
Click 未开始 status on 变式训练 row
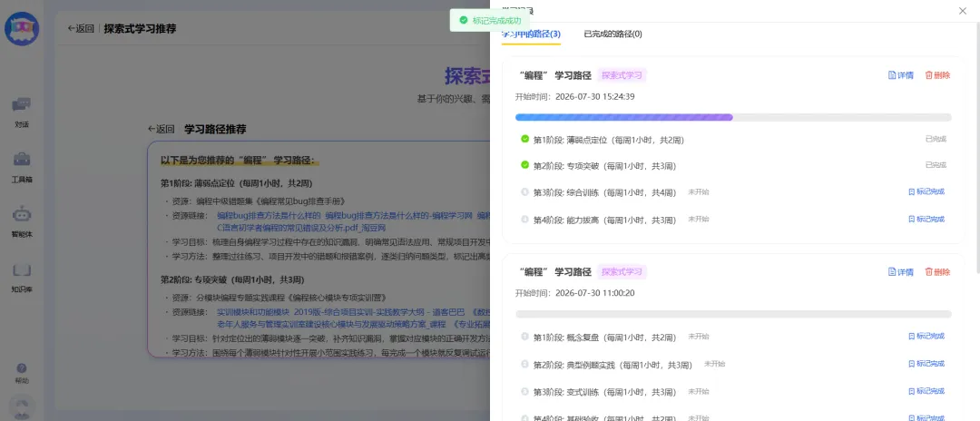699,391
